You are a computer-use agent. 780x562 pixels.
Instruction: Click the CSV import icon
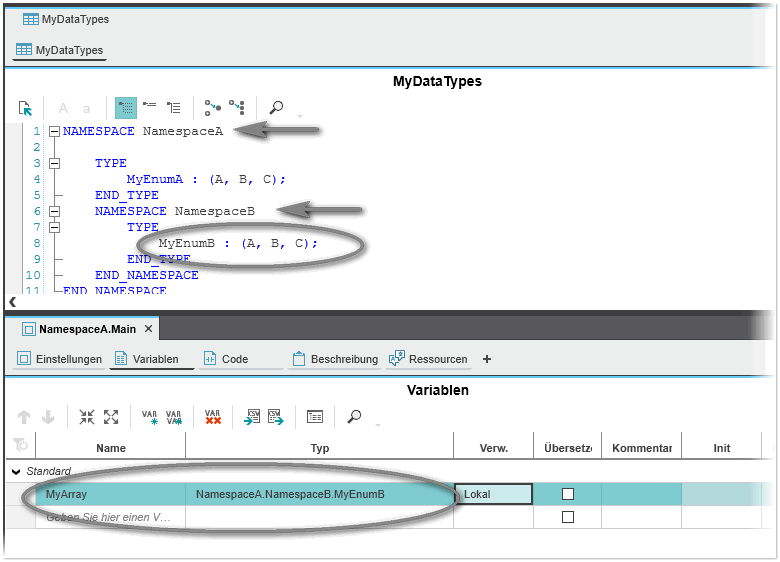click(x=253, y=417)
